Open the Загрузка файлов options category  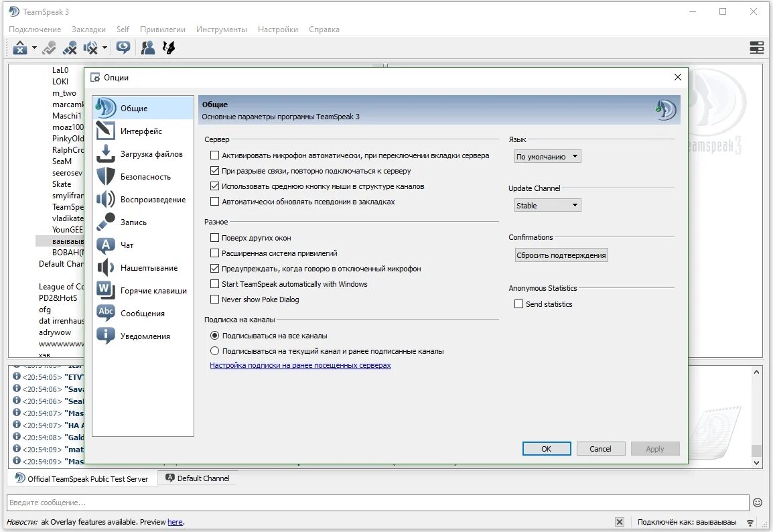coord(143,154)
